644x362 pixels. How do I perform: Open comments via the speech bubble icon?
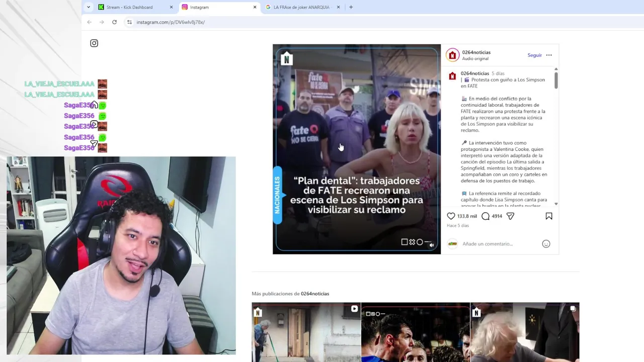485,216
